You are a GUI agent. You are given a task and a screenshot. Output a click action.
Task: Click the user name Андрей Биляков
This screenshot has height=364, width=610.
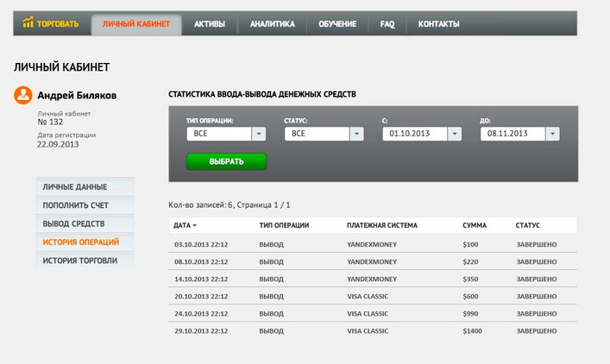(x=77, y=96)
